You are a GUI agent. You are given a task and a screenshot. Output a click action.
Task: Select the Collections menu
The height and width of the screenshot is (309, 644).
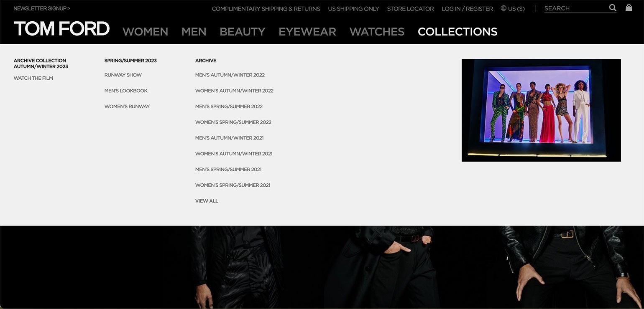pyautogui.click(x=457, y=32)
